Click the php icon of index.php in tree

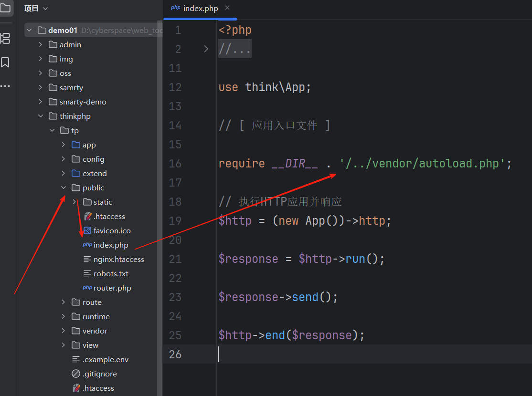[87, 245]
